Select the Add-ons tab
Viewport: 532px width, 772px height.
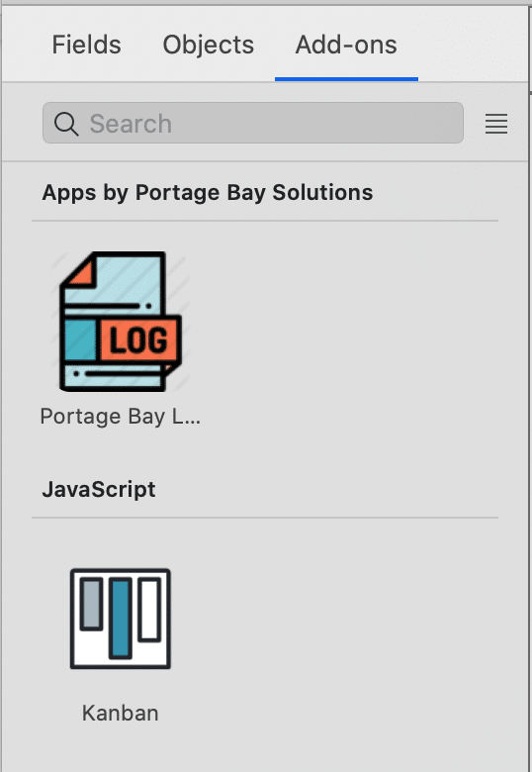[x=346, y=45]
